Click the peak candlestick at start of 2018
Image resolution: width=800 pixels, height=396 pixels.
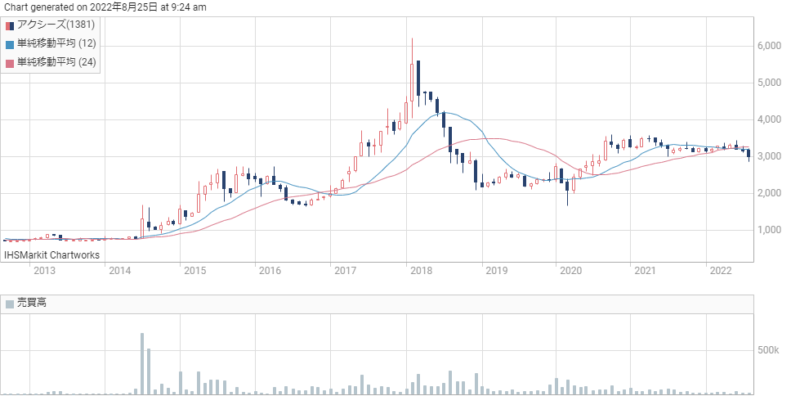pos(412,77)
